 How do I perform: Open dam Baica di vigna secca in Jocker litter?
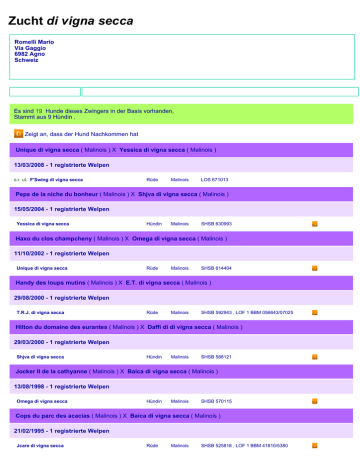[x=157, y=372]
